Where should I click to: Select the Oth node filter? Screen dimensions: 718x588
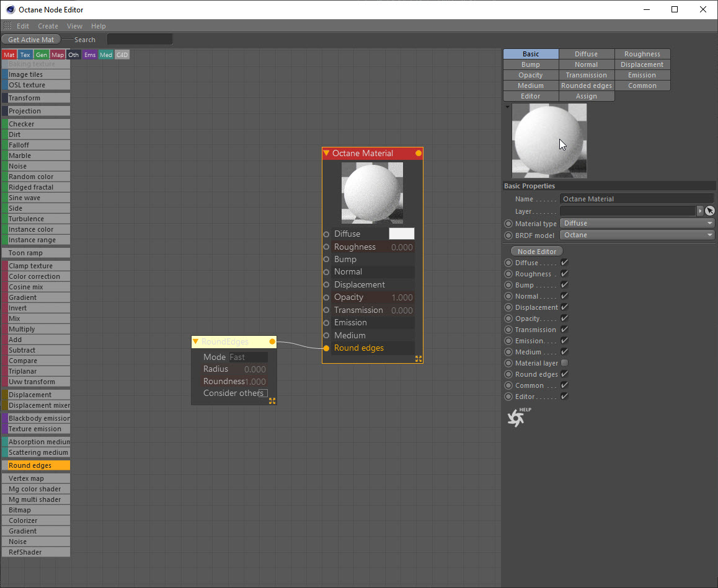(x=73, y=55)
